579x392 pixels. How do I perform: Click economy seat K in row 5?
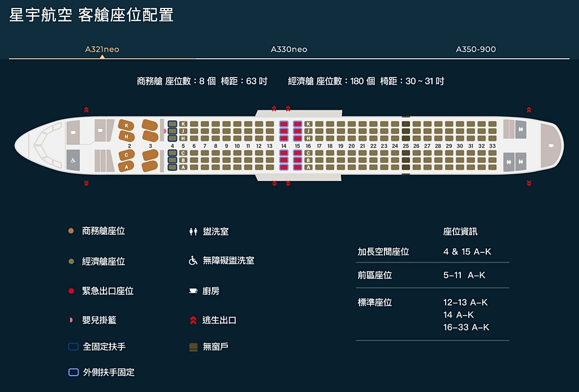point(183,124)
